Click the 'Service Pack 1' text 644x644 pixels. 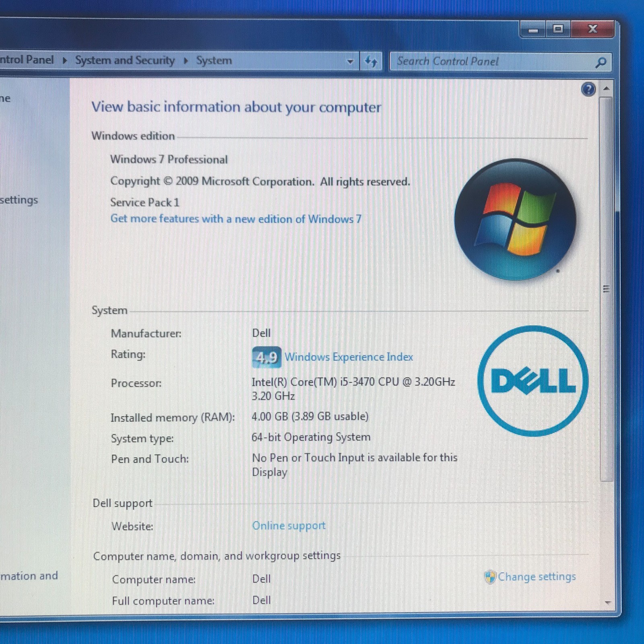click(x=145, y=202)
